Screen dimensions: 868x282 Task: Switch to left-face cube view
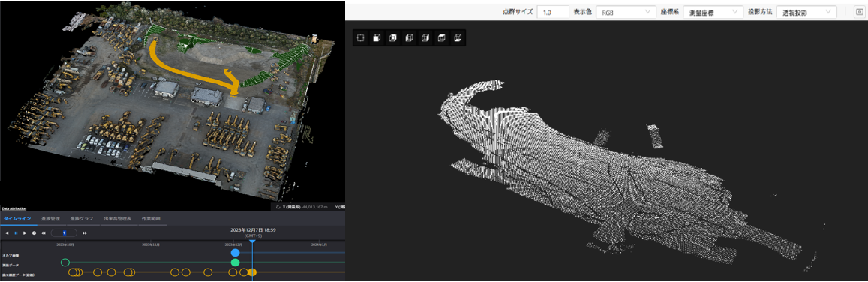409,38
